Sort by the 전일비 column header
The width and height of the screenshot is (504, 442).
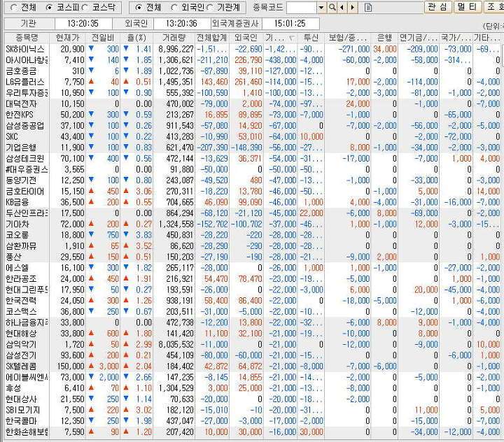coord(103,38)
